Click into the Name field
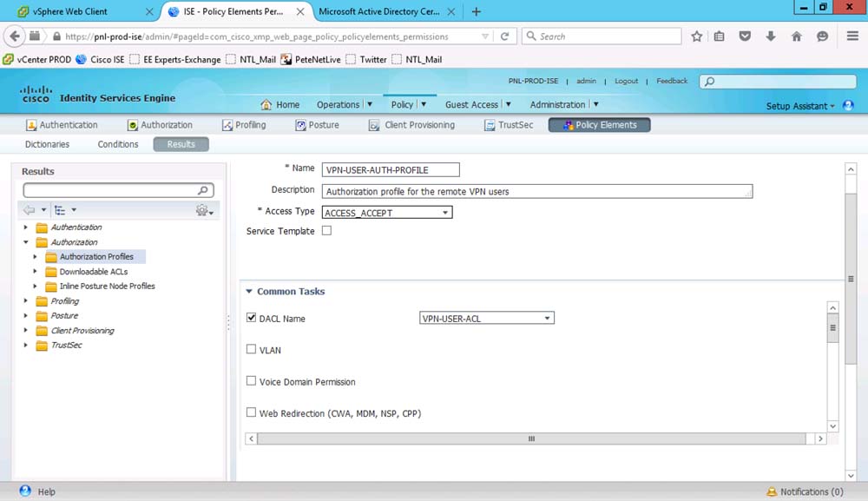This screenshot has height=501, width=868. pyautogui.click(x=391, y=170)
